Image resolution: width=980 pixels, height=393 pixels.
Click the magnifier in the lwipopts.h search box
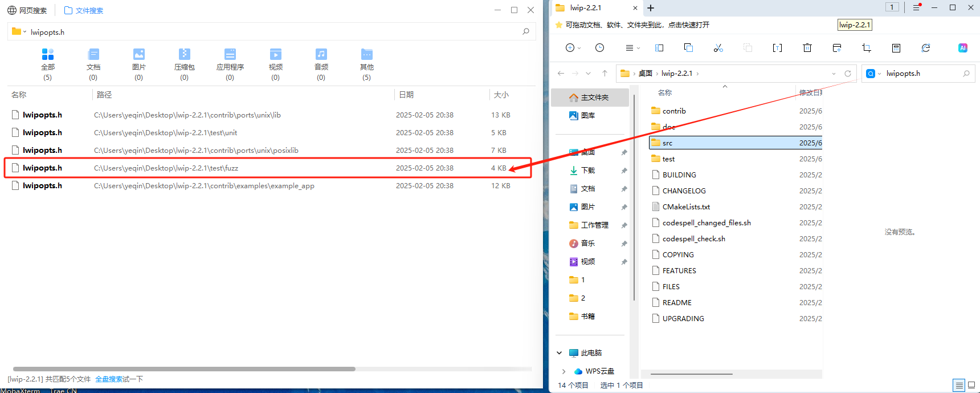pyautogui.click(x=526, y=32)
